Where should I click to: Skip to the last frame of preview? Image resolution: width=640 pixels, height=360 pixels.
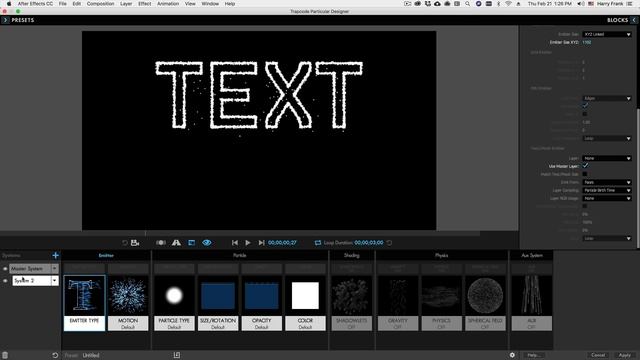point(261,243)
